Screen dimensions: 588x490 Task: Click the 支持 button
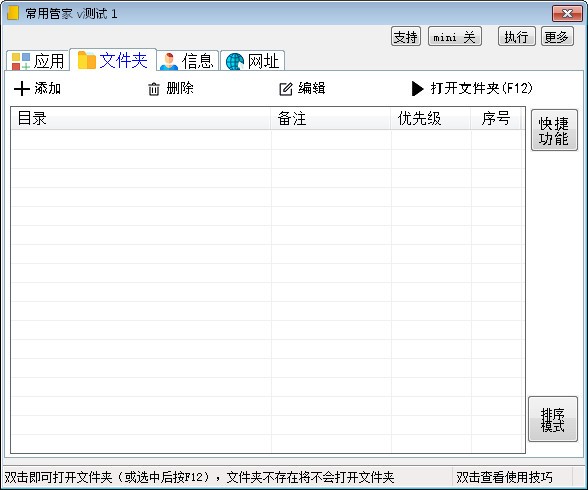click(406, 36)
